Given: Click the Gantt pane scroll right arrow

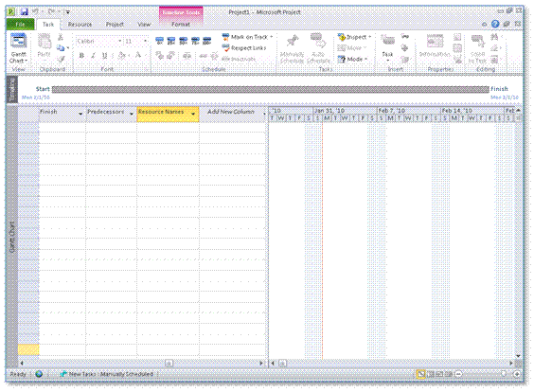Looking at the screenshot, I should coord(511,363).
